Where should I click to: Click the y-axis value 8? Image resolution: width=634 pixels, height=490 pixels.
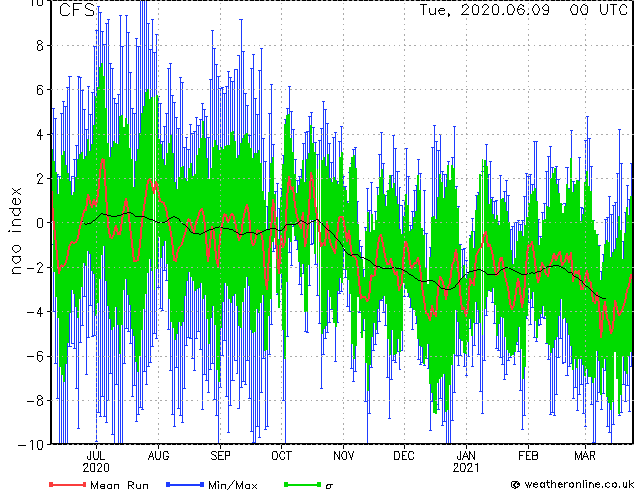coord(40,46)
